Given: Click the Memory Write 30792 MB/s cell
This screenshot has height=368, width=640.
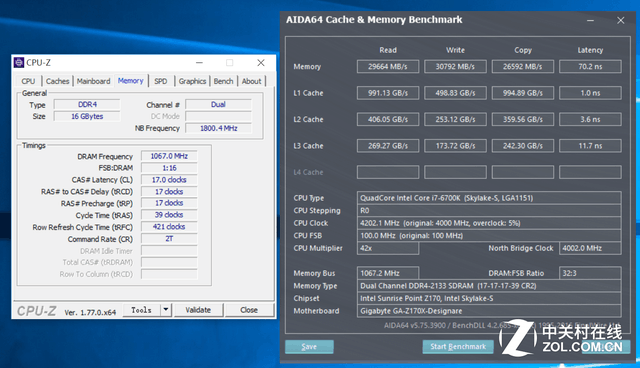Looking at the screenshot, I should point(455,67).
